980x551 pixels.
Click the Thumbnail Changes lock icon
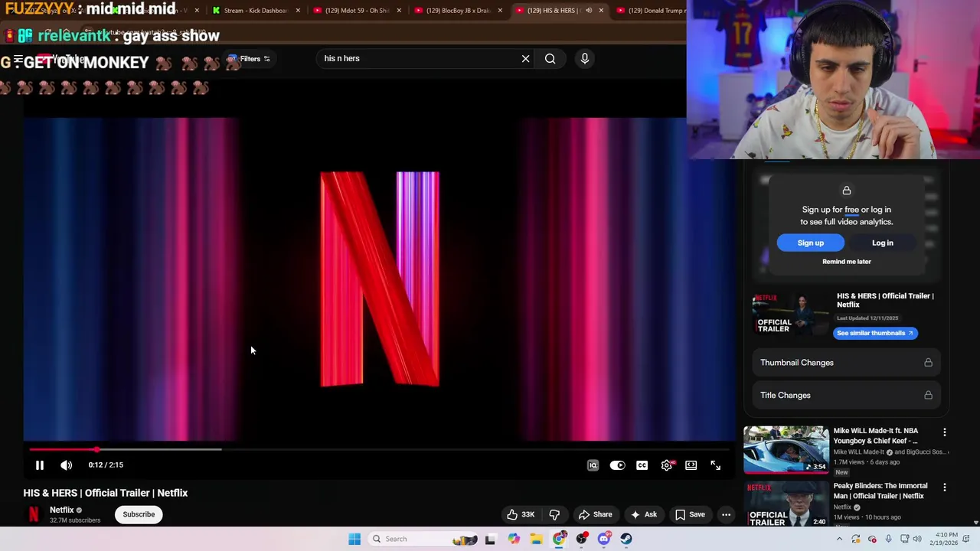coord(928,363)
